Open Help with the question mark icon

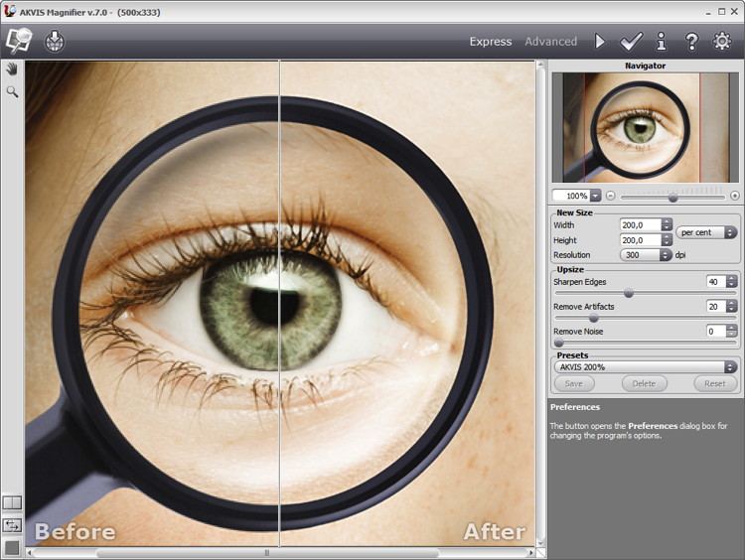692,42
